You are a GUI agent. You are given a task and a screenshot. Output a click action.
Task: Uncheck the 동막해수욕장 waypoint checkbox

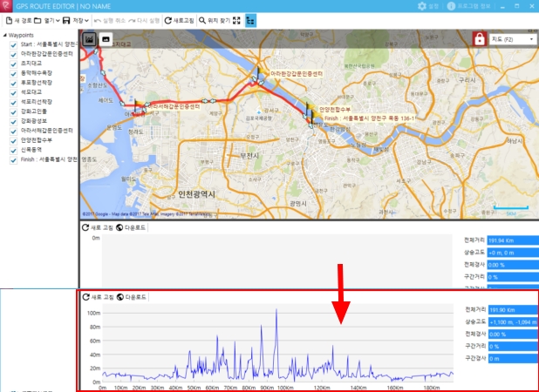pyautogui.click(x=13, y=73)
